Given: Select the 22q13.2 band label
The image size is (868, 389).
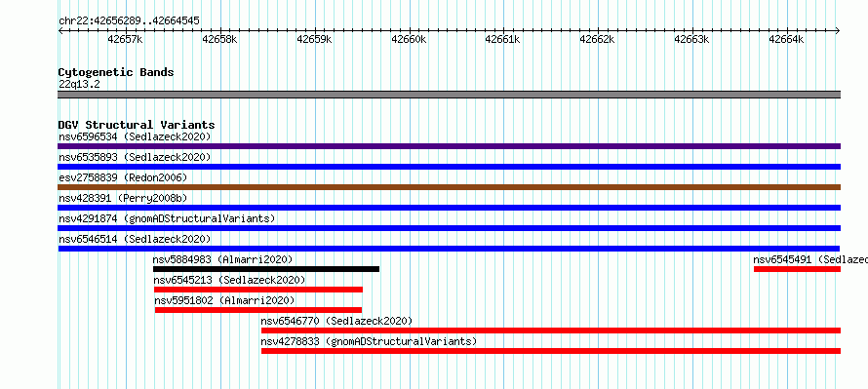Looking at the screenshot, I should pos(79,85).
